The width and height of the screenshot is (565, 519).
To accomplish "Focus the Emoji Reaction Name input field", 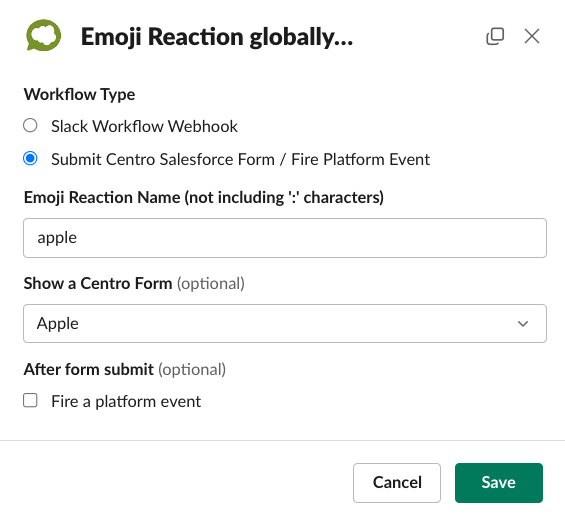I will click(x=285, y=238).
